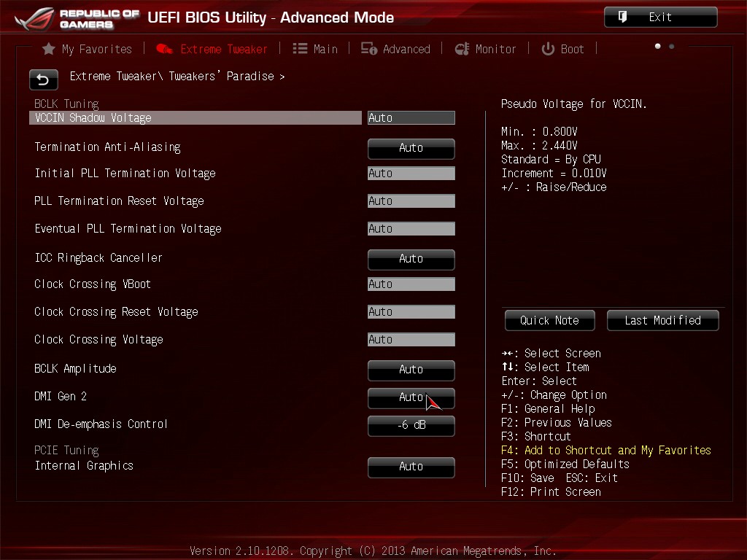Click the PCIE Tuning section heading
The image size is (747, 560).
click(x=66, y=451)
